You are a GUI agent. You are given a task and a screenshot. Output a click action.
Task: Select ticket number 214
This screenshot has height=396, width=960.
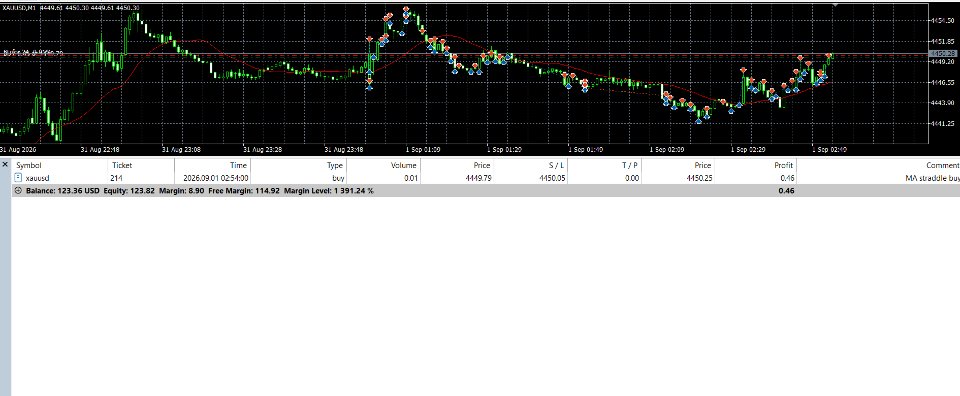pos(117,178)
